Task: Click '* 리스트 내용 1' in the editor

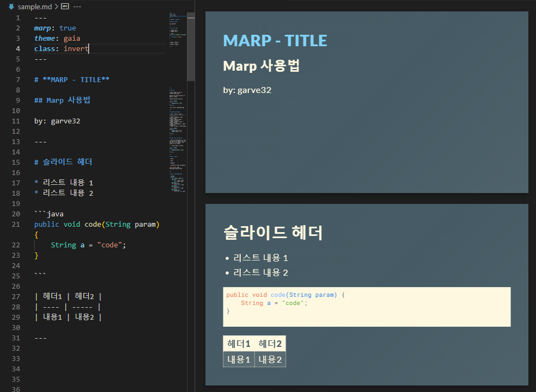Action: [x=64, y=183]
